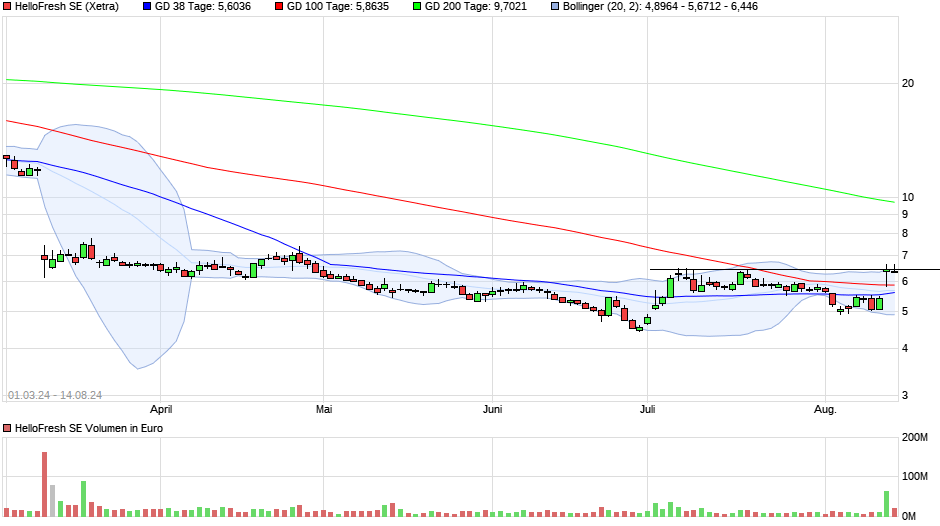Click the 'April' x-axis label
940x526 pixels.
point(161,409)
